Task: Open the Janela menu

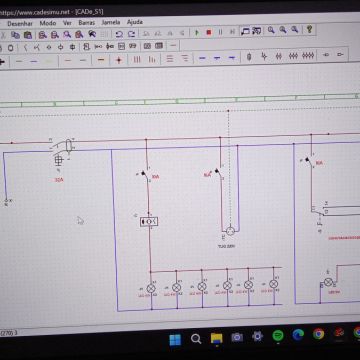Action: tap(111, 23)
